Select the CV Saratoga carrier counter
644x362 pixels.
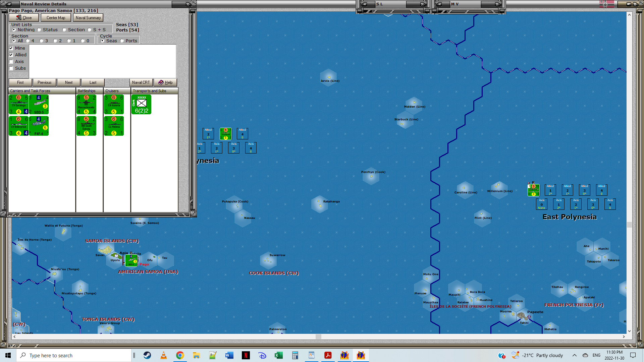point(18,105)
